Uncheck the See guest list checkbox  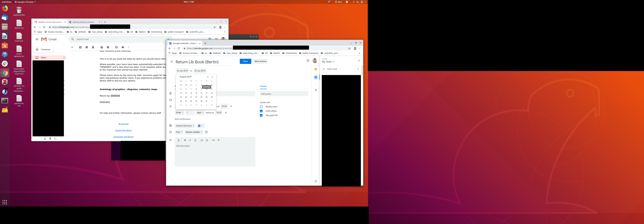(x=261, y=115)
